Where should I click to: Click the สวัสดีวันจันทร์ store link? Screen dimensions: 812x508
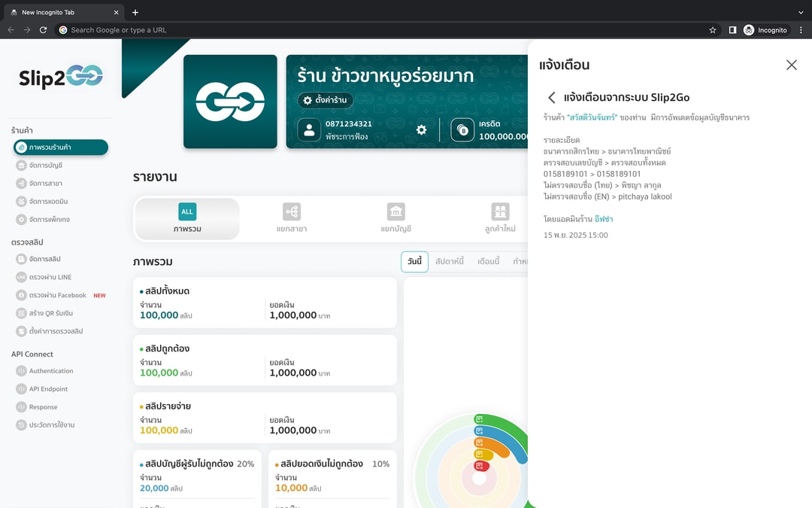(x=592, y=117)
